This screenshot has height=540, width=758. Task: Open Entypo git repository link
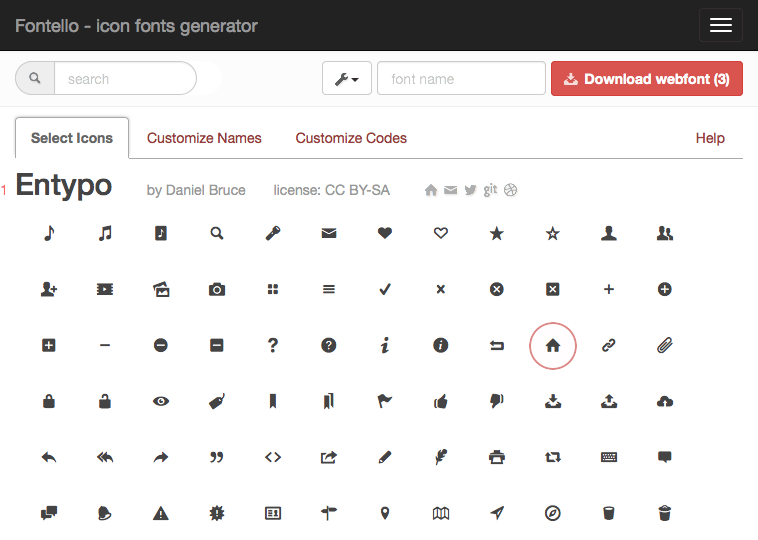[490, 190]
